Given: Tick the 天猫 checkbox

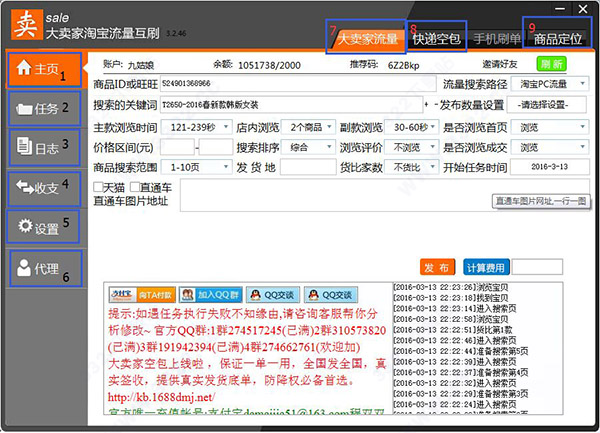Looking at the screenshot, I should click(98, 187).
